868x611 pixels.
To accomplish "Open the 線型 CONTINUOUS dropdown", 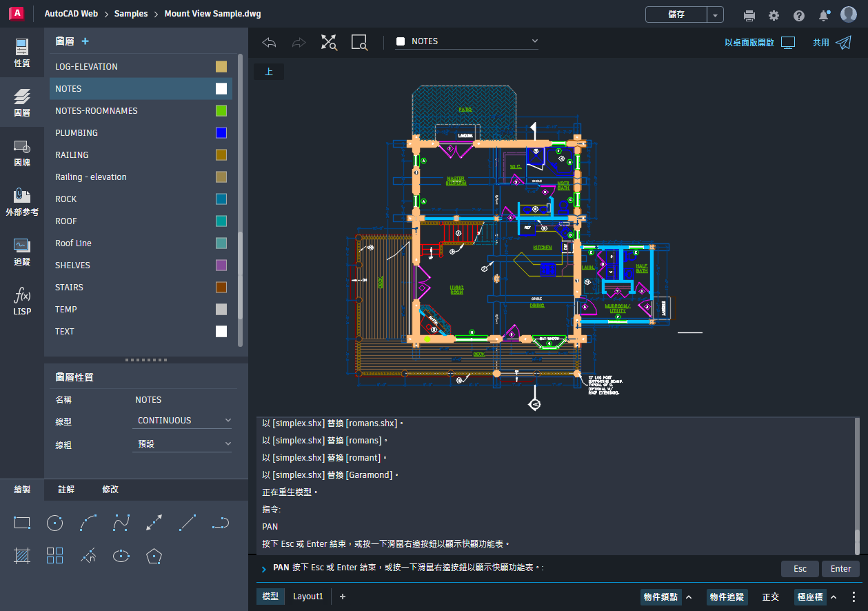I will [182, 420].
